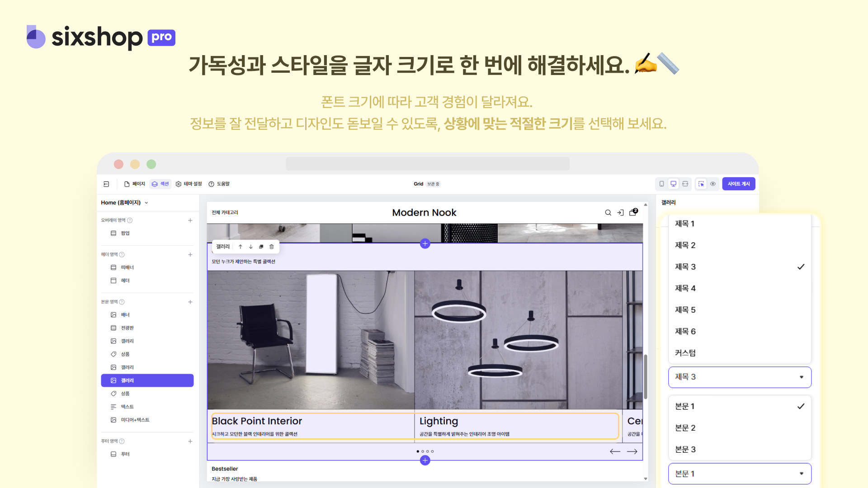The height and width of the screenshot is (488, 868).
Task: Toggle the preview eye icon
Action: coord(713,184)
